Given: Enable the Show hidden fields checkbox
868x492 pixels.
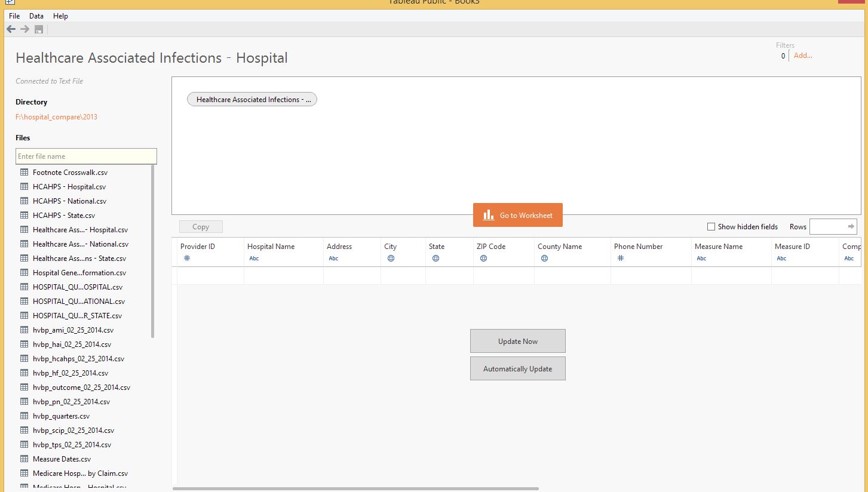Looking at the screenshot, I should pos(711,226).
